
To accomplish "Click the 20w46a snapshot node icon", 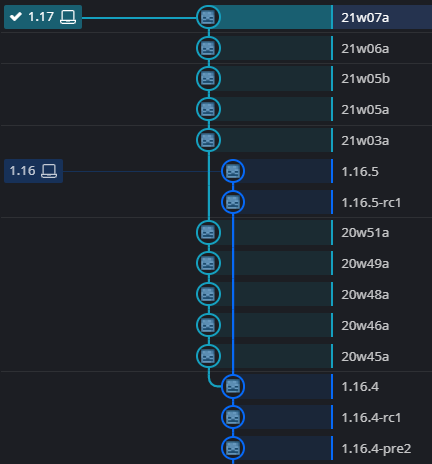I will coord(208,325).
